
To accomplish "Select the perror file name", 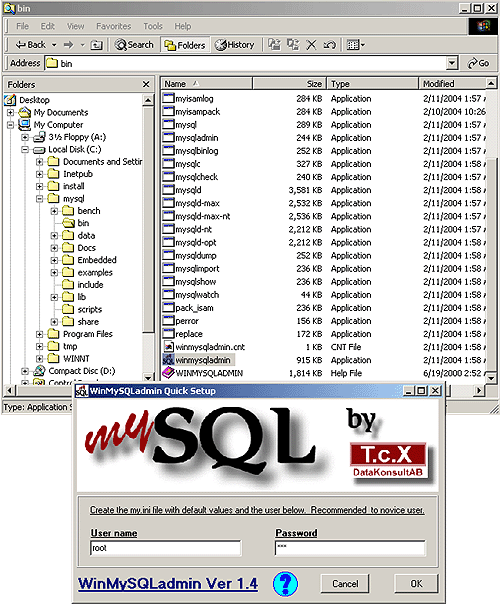I will 187,321.
